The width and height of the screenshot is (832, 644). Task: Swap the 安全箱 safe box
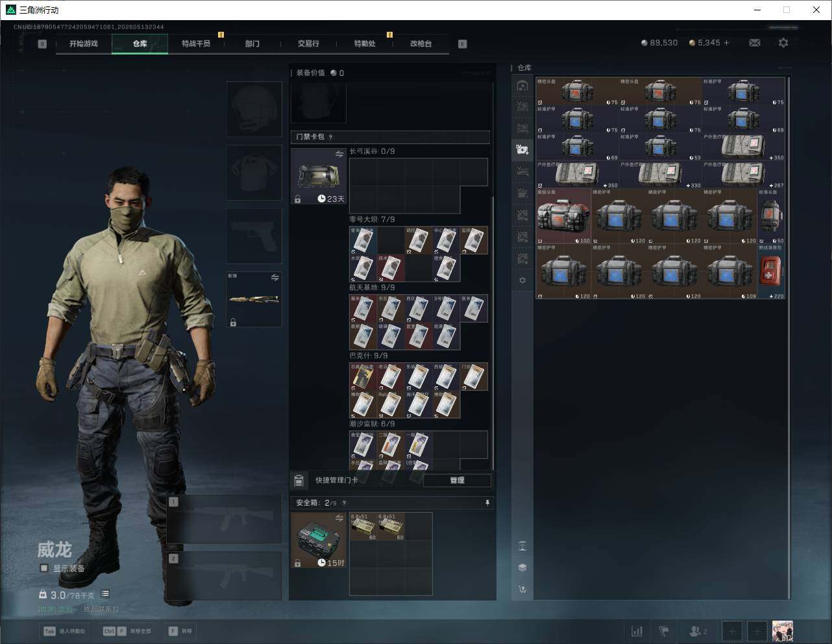point(339,518)
